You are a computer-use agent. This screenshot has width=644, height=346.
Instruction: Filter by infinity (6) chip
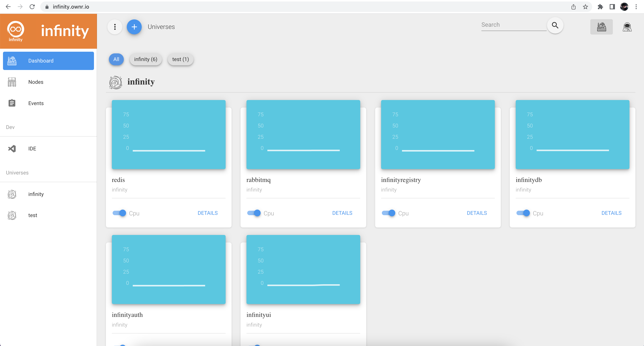[x=145, y=59]
